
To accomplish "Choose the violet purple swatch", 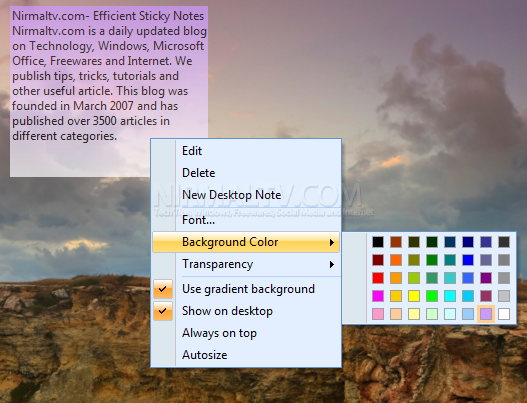I will [x=486, y=278].
